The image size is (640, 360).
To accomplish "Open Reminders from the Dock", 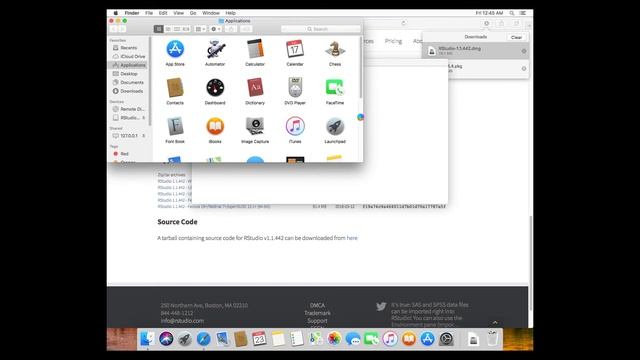I will [297, 339].
